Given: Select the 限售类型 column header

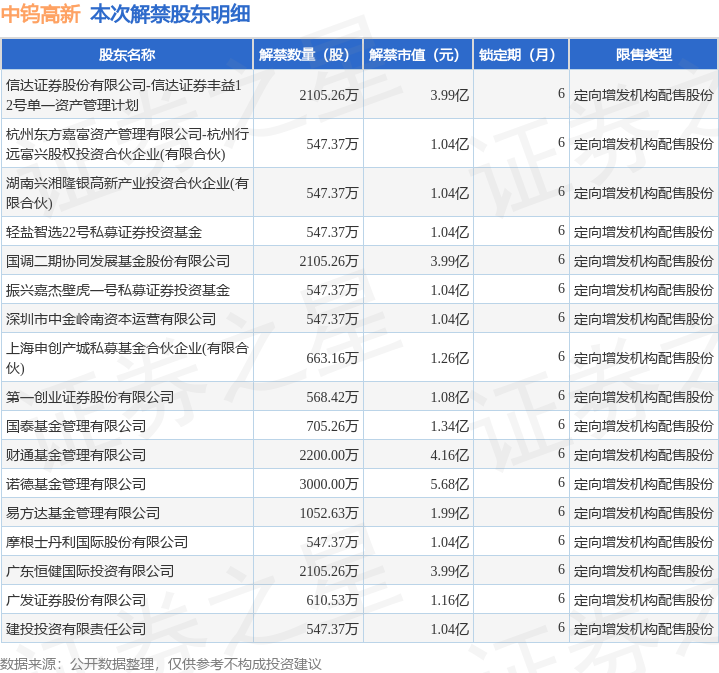Looking at the screenshot, I should tap(643, 55).
